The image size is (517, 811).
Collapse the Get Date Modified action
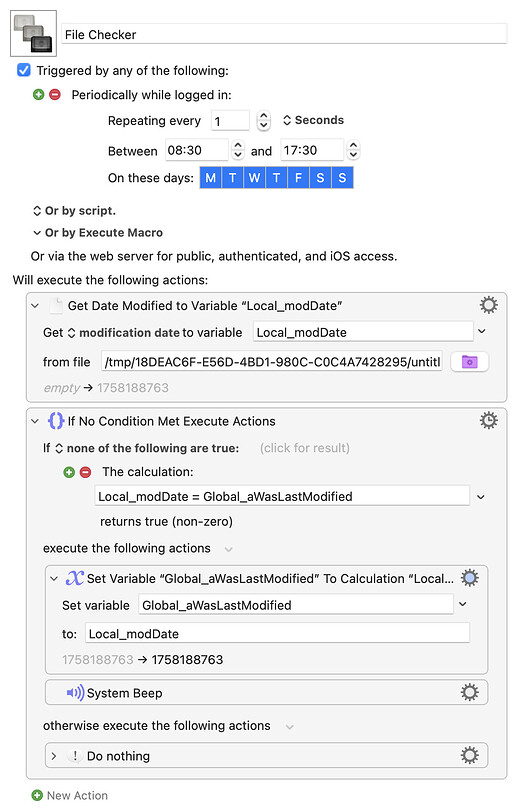(35, 306)
